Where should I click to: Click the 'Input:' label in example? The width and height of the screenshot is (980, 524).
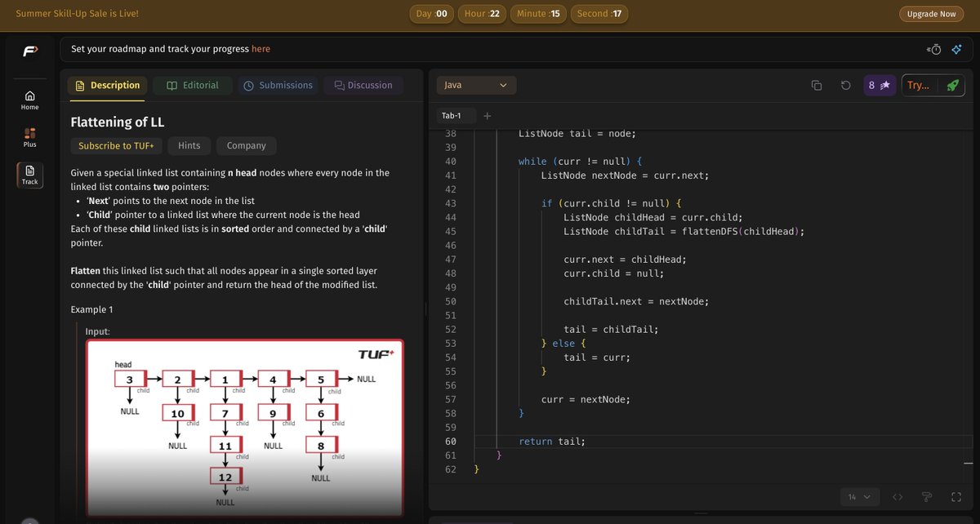[x=98, y=331]
